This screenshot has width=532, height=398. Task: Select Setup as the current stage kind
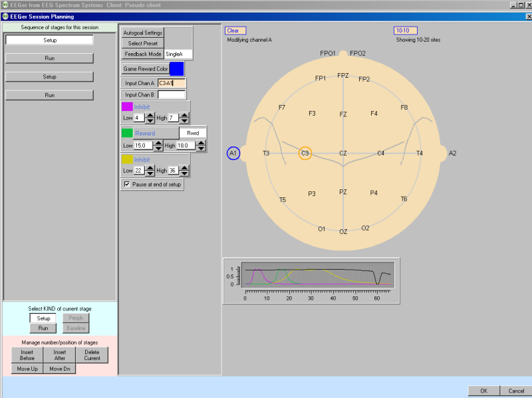click(x=43, y=318)
